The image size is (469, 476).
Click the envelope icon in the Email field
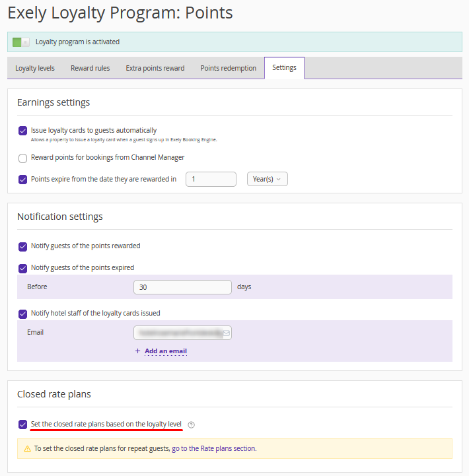click(227, 333)
